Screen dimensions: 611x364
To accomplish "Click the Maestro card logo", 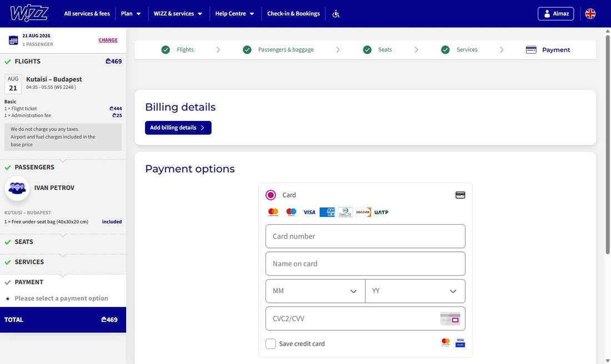I will click(x=291, y=212).
